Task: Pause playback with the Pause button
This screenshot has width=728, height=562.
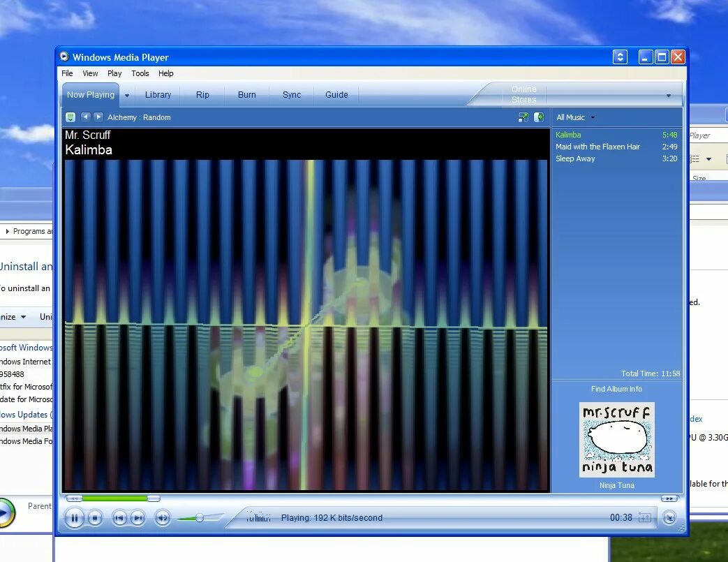Action: [x=74, y=518]
